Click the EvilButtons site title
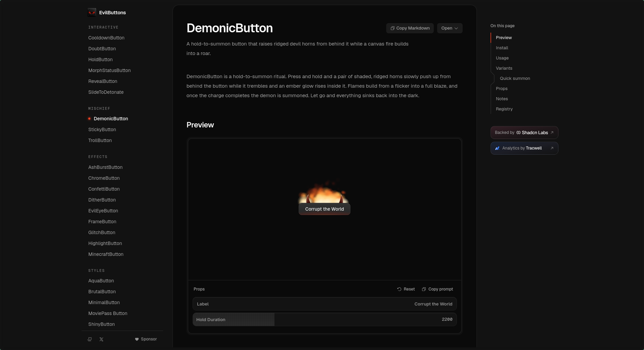 click(x=112, y=13)
